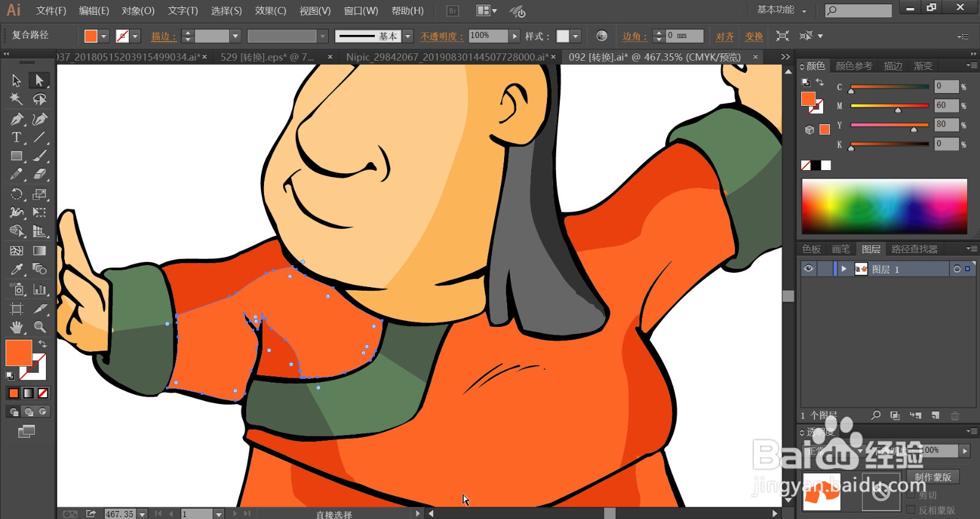Click the 制作蒙版 button
This screenshot has width=980, height=519.
coord(933,477)
